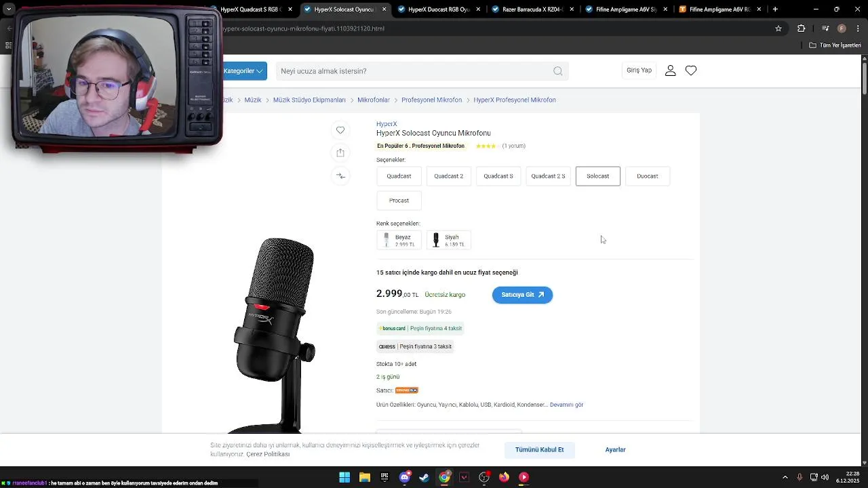This screenshot has height=488, width=868.
Task: Click the Satıcıya Git button
Action: click(x=522, y=295)
